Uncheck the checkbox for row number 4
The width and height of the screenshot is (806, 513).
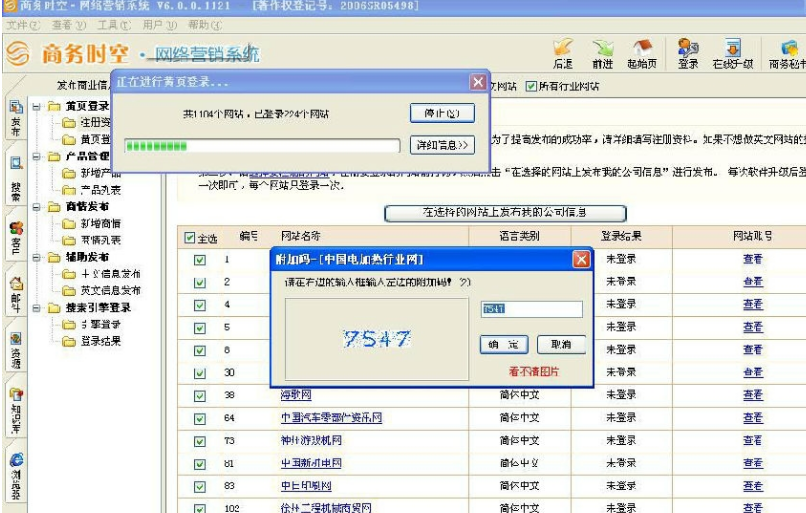[x=200, y=305]
